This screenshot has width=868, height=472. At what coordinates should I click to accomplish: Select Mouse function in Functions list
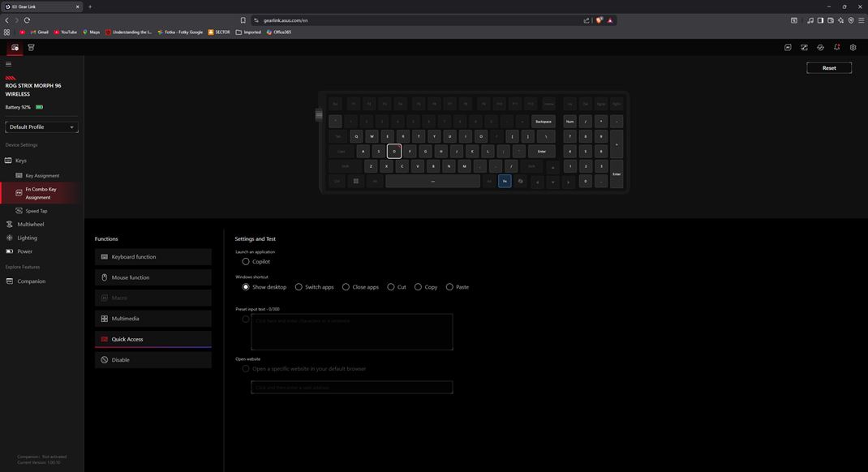153,277
